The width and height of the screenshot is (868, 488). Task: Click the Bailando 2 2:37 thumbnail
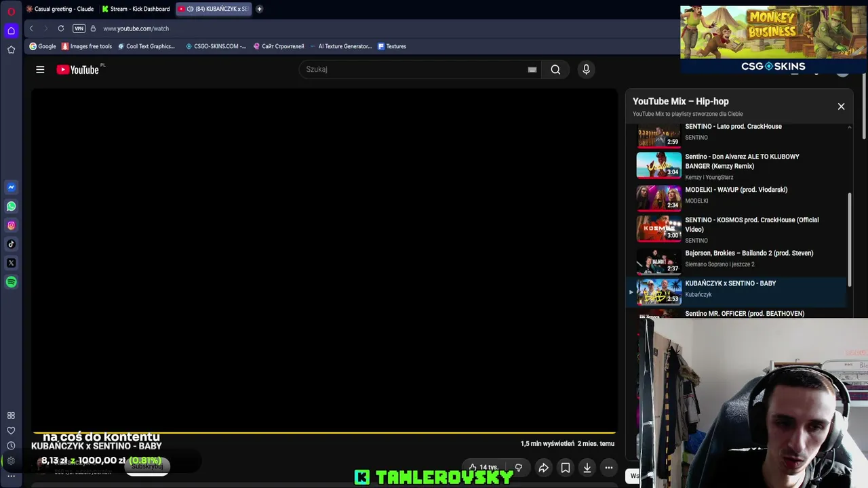[x=658, y=261]
